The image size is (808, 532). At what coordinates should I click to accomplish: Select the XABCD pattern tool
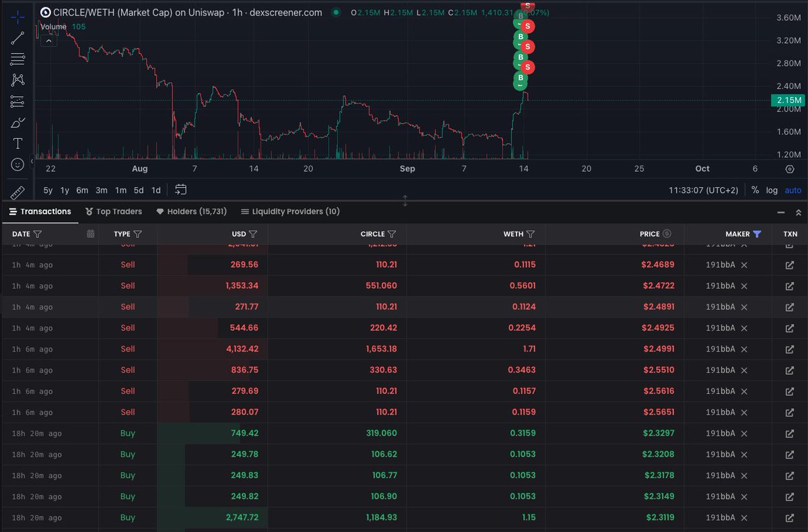tap(18, 80)
